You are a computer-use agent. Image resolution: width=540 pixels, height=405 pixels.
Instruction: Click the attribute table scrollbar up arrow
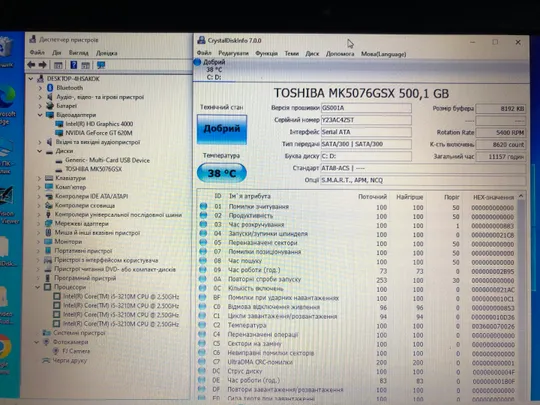coord(521,196)
